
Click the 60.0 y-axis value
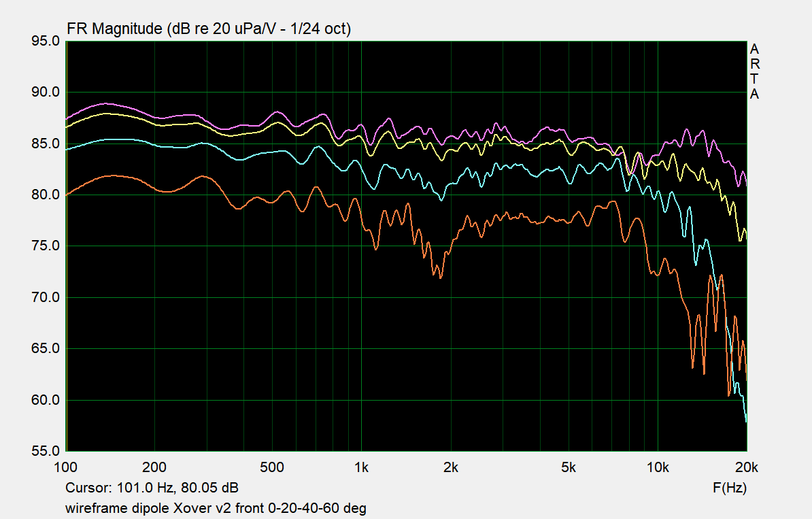coord(46,400)
